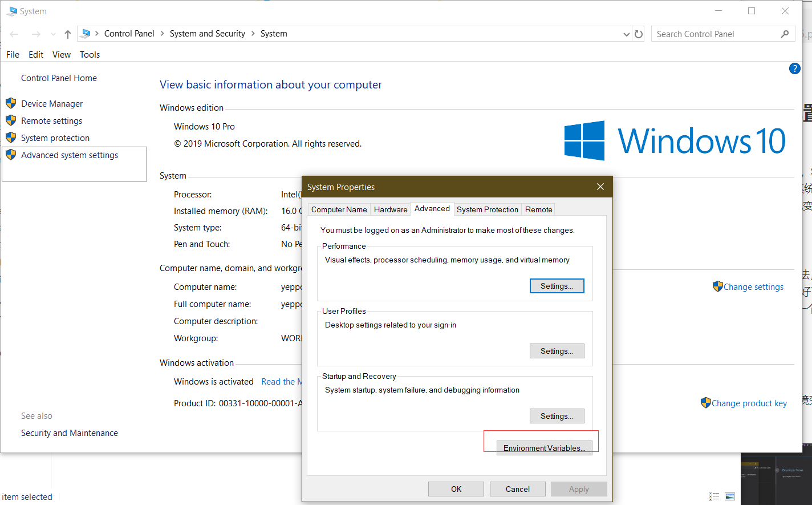The height and width of the screenshot is (505, 812).
Task: Click Cancel in System Properties
Action: click(x=518, y=489)
